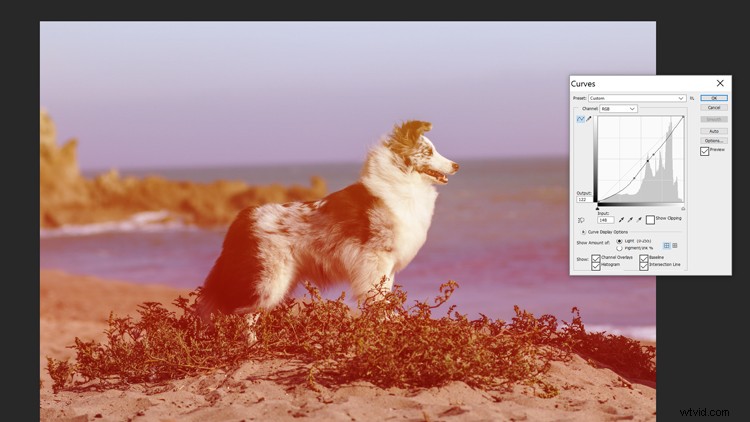
Task: Open the Channel RGB dropdown
Action: click(x=618, y=108)
